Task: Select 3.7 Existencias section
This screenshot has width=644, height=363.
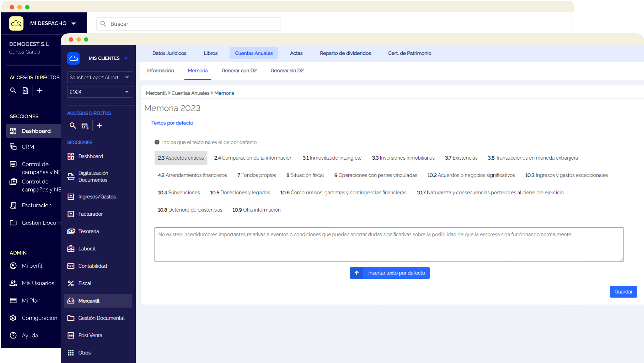Action: coord(461,158)
